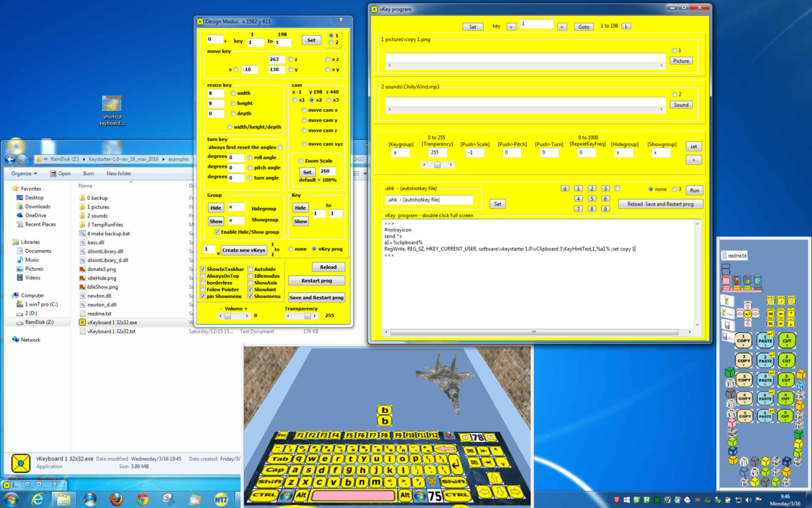The height and width of the screenshot is (508, 812).
Task: Expand the vKey program keygroup dropdown
Action: tap(400, 152)
